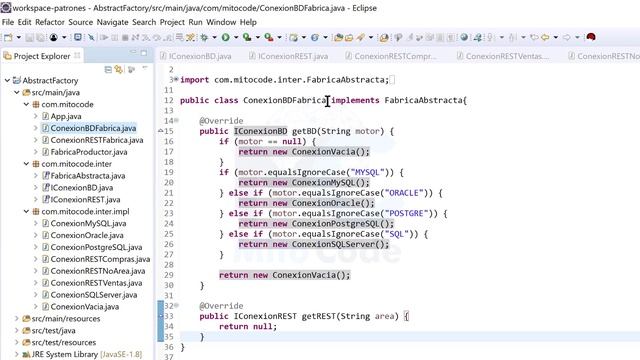Click the Coverage launch icon
The height and width of the screenshot is (360, 640).
tap(247, 38)
